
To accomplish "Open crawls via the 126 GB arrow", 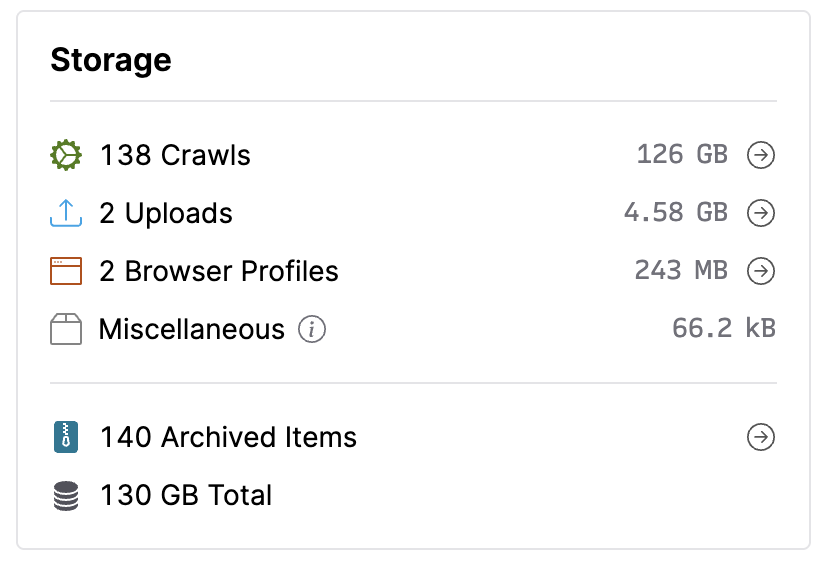I will [762, 156].
